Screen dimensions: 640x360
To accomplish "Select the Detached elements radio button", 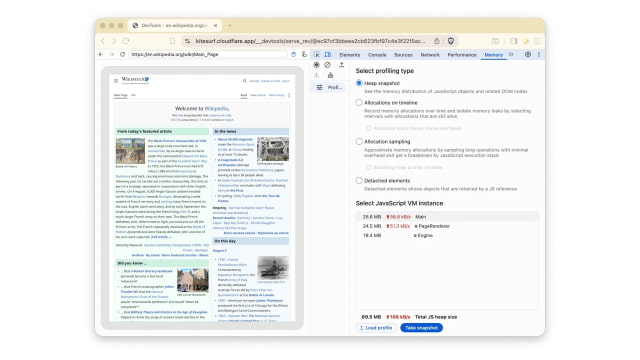I will 359,180.
